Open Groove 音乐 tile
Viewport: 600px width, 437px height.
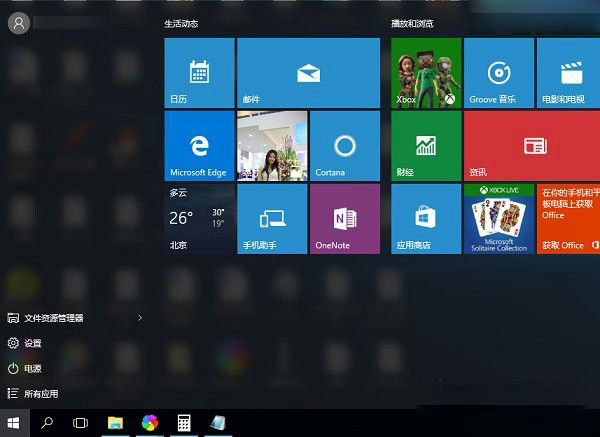[x=499, y=73]
